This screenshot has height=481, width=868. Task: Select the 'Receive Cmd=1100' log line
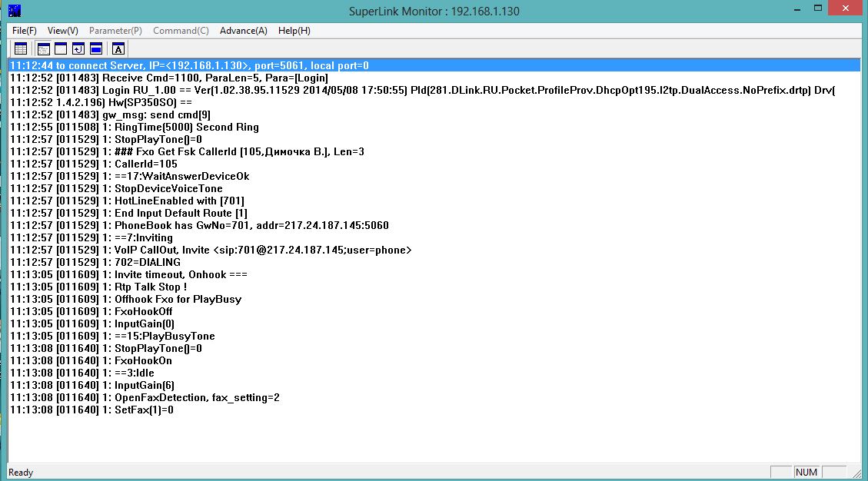point(169,78)
